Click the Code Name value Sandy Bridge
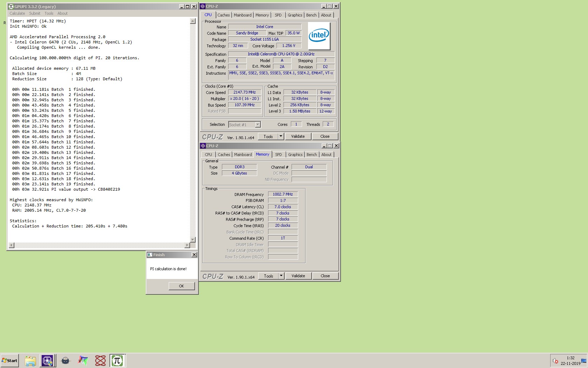This screenshot has height=368, width=588. pos(247,33)
